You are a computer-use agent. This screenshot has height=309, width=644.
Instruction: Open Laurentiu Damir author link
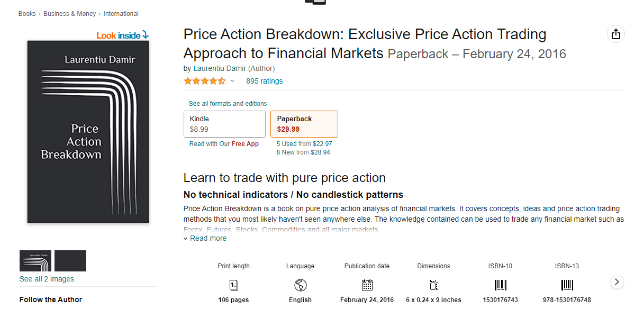219,68
